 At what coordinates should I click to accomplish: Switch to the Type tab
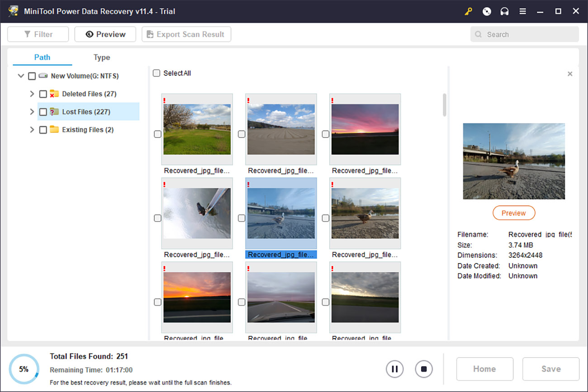point(102,57)
